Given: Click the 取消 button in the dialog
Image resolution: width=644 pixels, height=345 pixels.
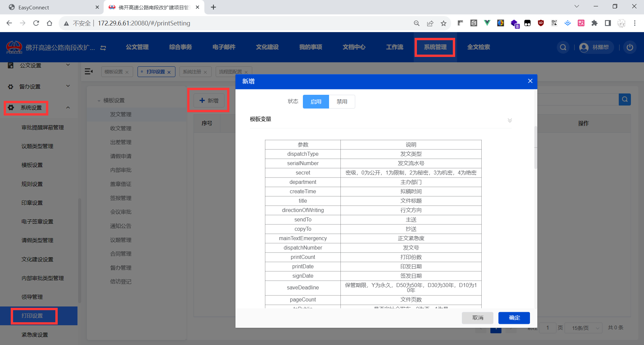Looking at the screenshot, I should click(478, 318).
